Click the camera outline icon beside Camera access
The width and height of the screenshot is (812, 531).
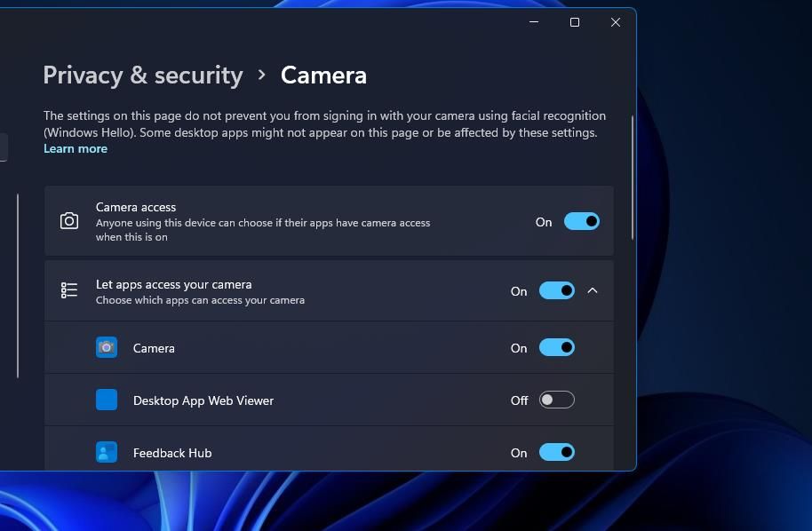coord(69,220)
